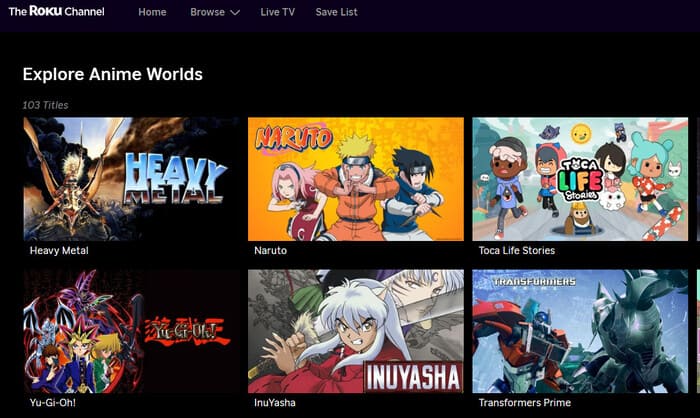Open the Yu-Gi-Oh! poster thumbnail

tap(131, 331)
